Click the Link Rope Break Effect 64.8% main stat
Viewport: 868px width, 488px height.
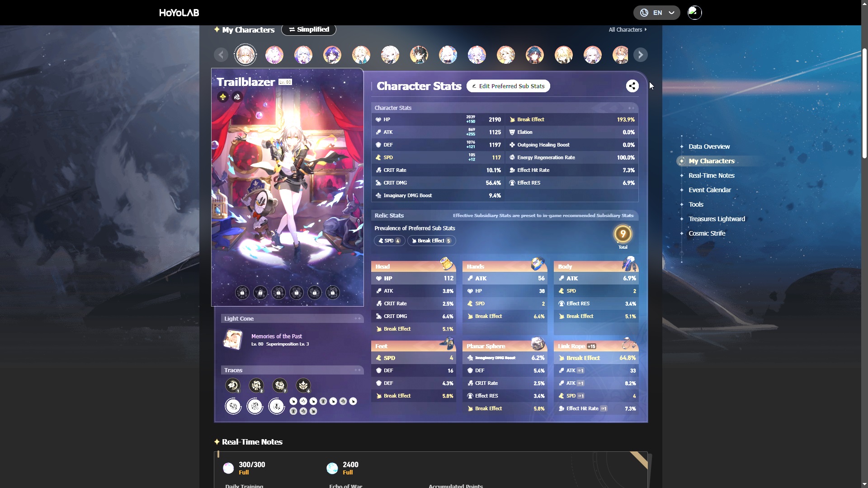[596, 358]
